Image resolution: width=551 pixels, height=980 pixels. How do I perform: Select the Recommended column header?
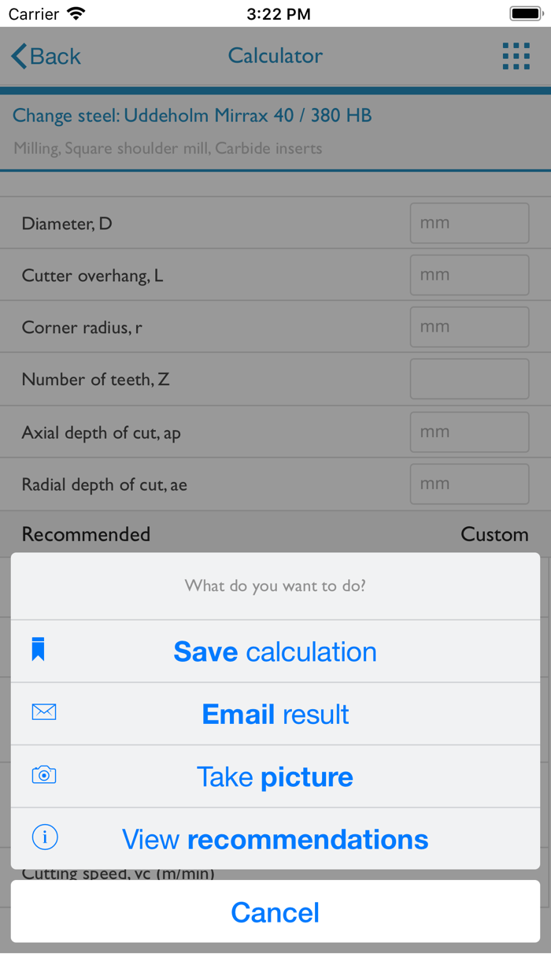(x=85, y=534)
